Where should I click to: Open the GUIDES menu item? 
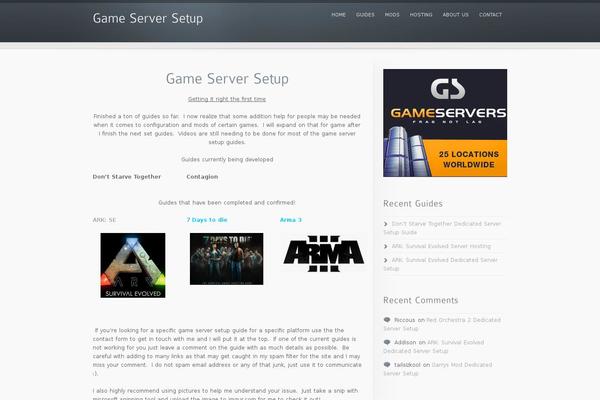[x=365, y=15]
